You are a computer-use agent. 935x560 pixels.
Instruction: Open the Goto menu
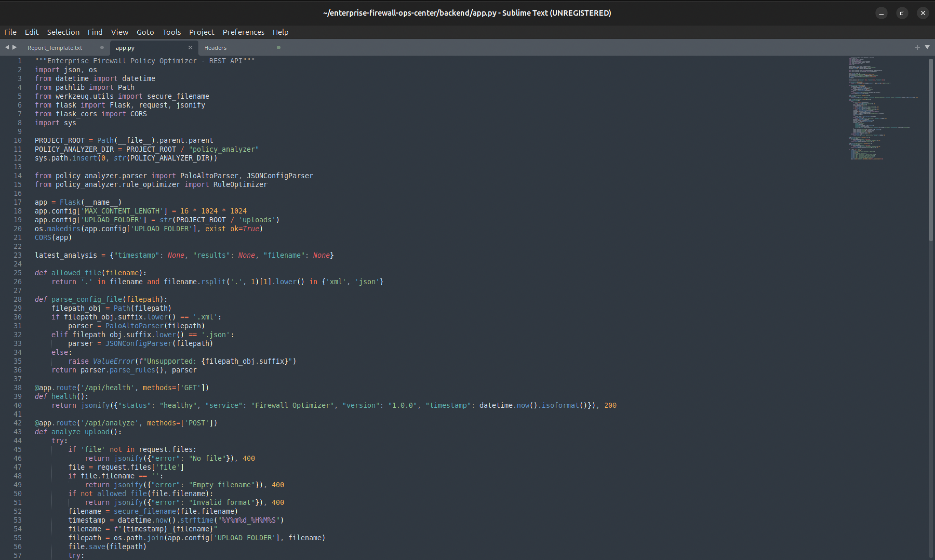click(x=145, y=32)
